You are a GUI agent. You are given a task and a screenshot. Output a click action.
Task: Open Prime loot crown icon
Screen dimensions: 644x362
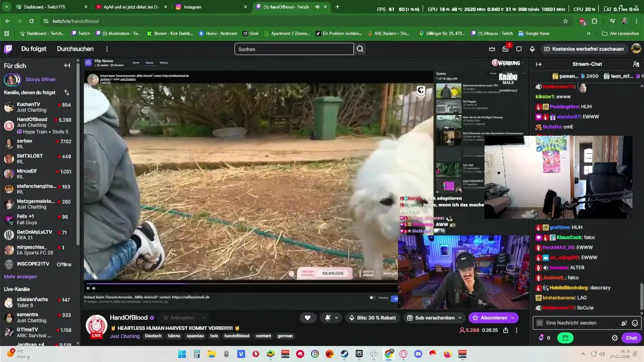coord(492,49)
